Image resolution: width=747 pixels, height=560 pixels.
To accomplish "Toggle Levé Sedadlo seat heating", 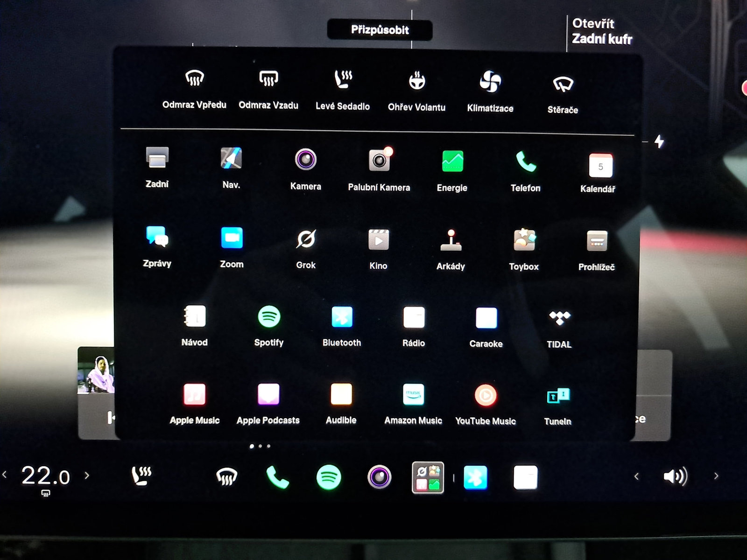I will point(343,91).
